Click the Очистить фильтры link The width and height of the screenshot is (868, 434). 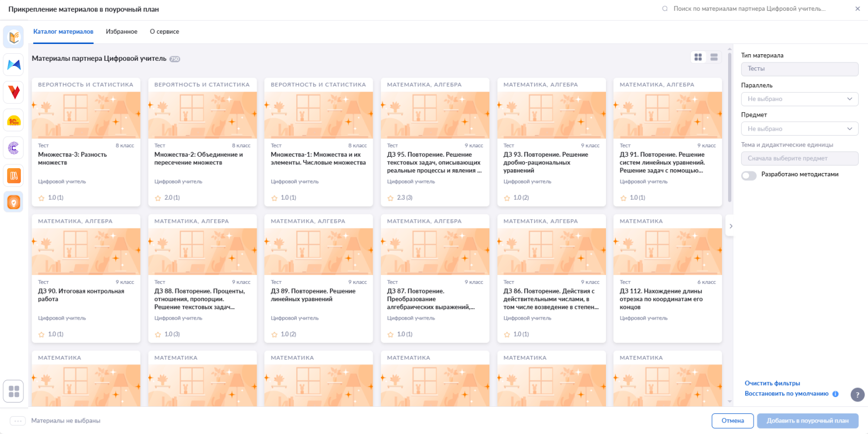(772, 384)
